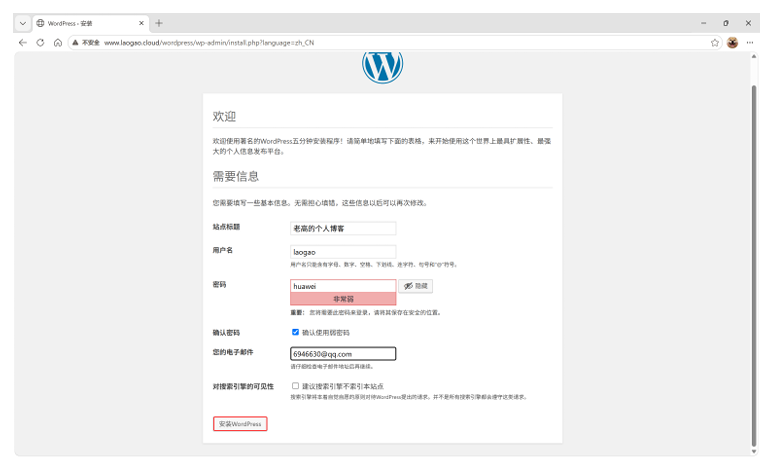
Task: Click the 用户名 field containing laogao
Action: coord(343,252)
